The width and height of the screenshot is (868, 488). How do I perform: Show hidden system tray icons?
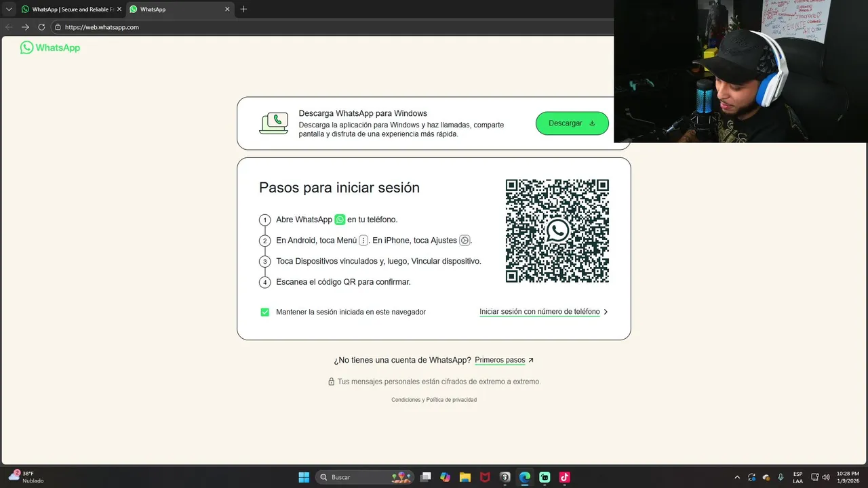point(737,477)
